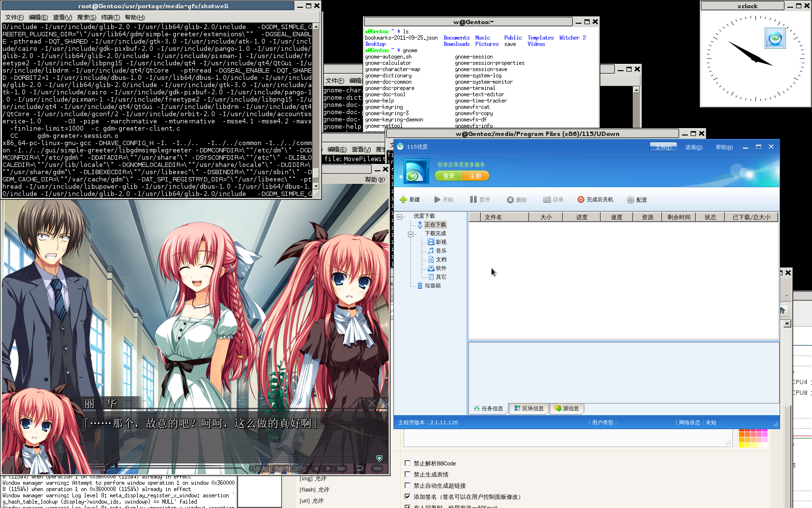Click the blue app icon in xclock window
This screenshot has height=508, width=812.
pos(775,38)
